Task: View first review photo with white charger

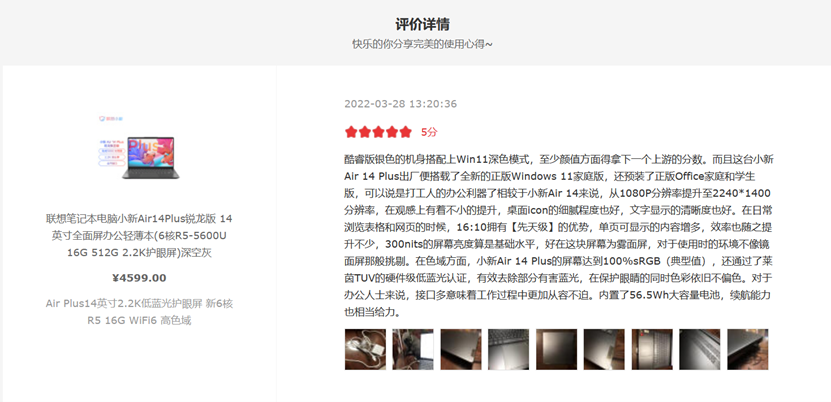Action: [365, 350]
